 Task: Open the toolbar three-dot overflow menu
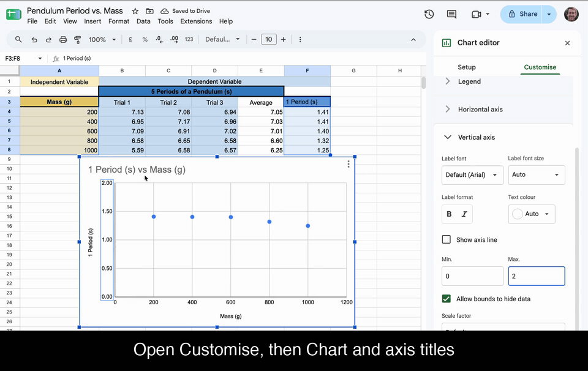coord(300,39)
